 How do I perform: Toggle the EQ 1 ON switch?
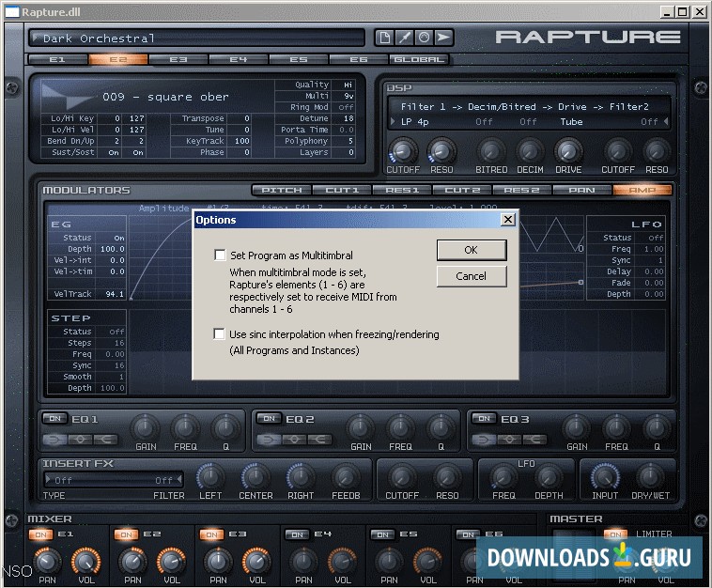[56, 418]
